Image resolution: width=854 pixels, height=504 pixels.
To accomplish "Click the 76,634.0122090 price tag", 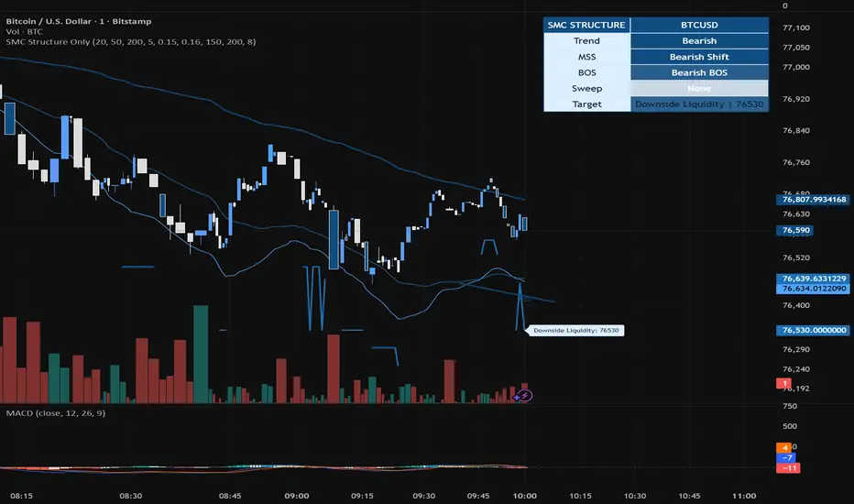I will [x=814, y=289].
